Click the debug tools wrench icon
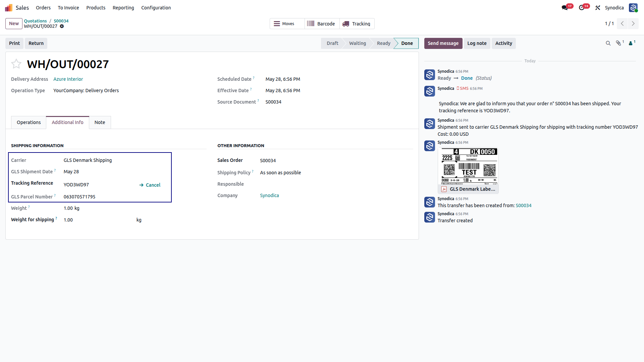Screen dimensions: 644x362 [x=598, y=7]
